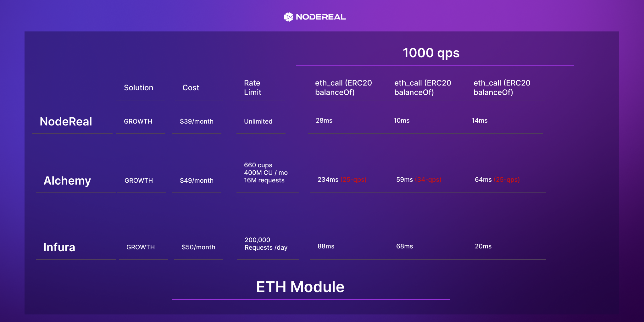Click the NodeReal row label
The width and height of the screenshot is (644, 322).
coord(66,122)
